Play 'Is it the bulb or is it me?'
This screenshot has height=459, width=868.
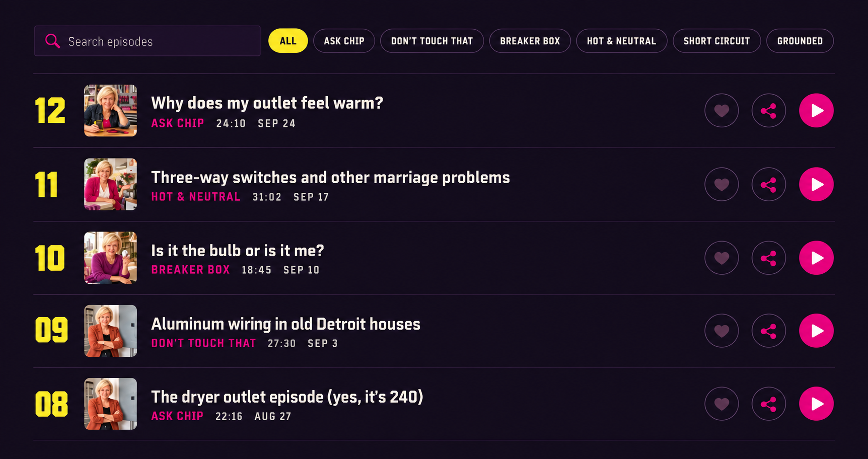pyautogui.click(x=816, y=258)
